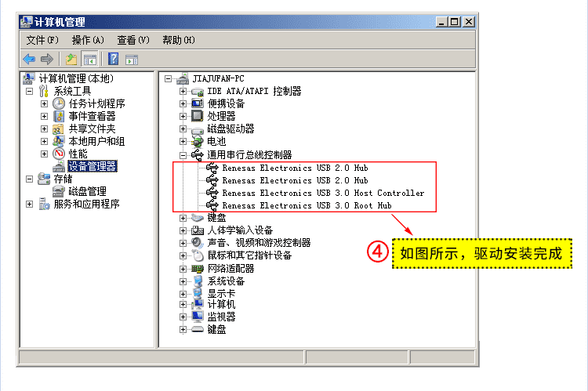Viewport: 588px width, 391px height.
Task: Open the 查看(V) menu
Action: pos(133,40)
